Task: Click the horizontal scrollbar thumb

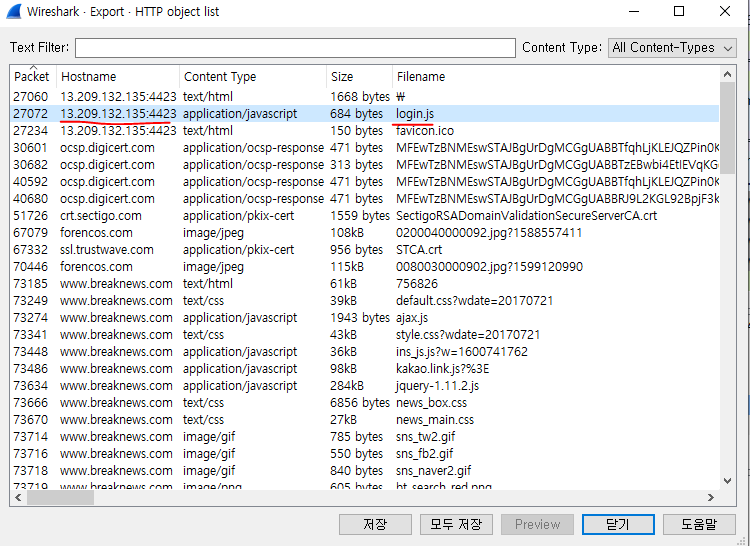Action: [x=60, y=498]
